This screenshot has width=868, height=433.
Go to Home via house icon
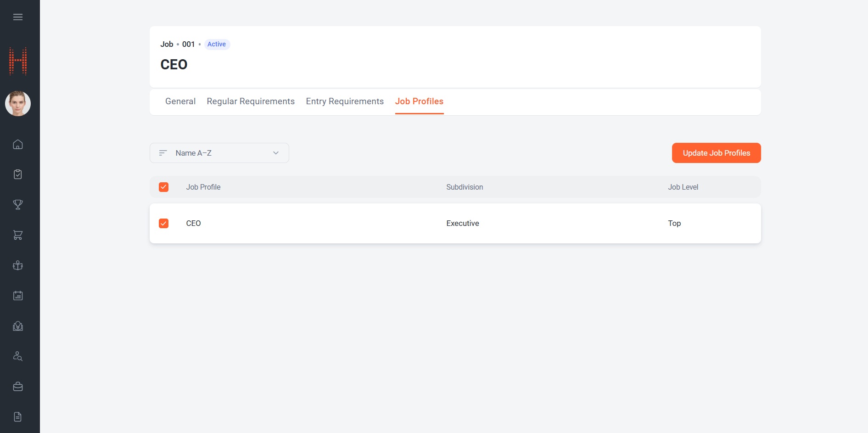click(18, 144)
